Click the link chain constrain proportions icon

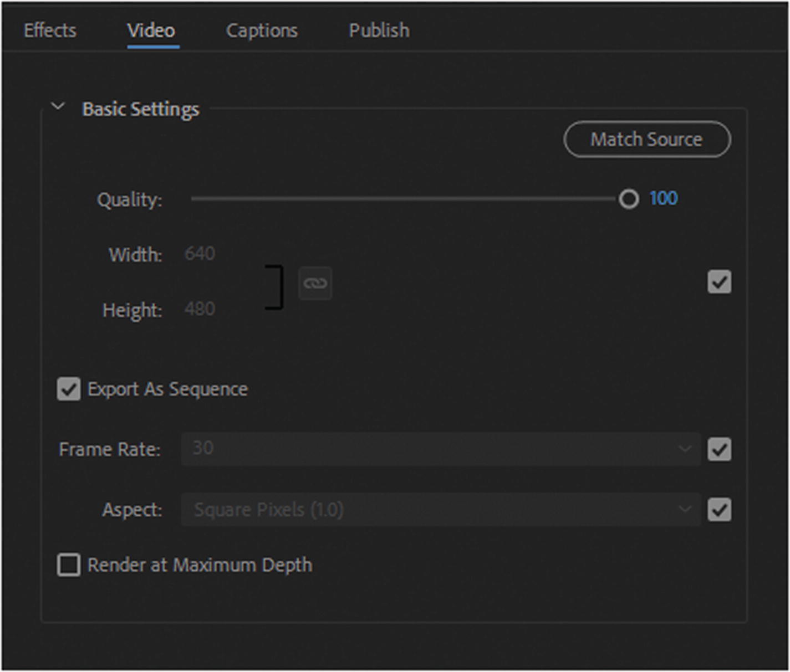(x=315, y=283)
